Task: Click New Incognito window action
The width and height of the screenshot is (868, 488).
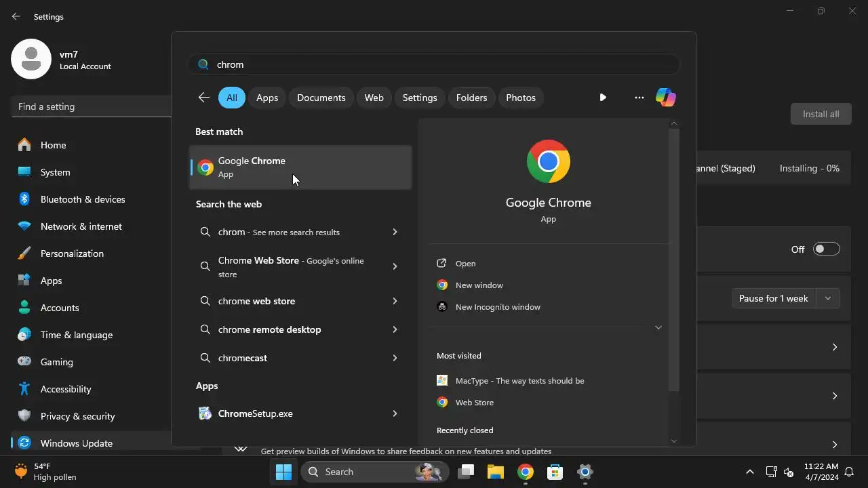Action: pos(498,307)
